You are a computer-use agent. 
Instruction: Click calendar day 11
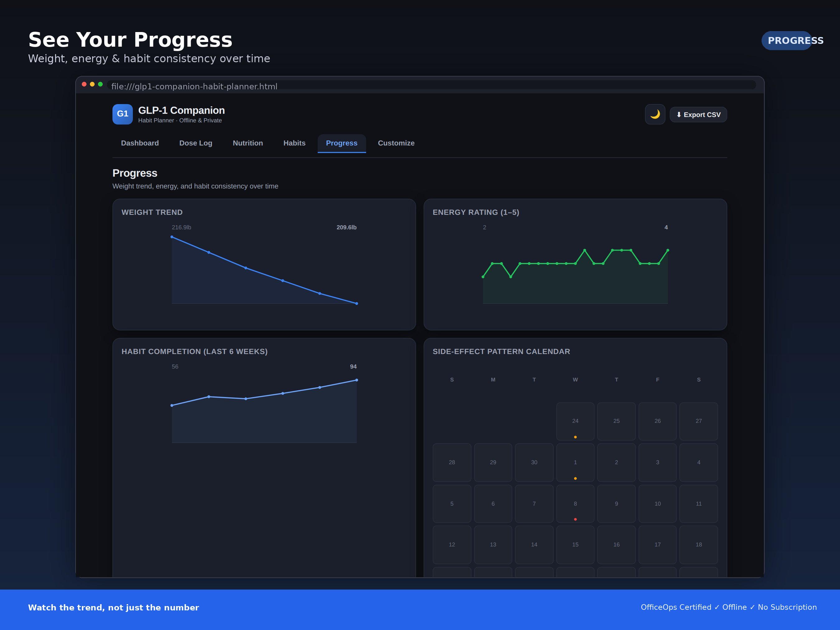click(698, 504)
